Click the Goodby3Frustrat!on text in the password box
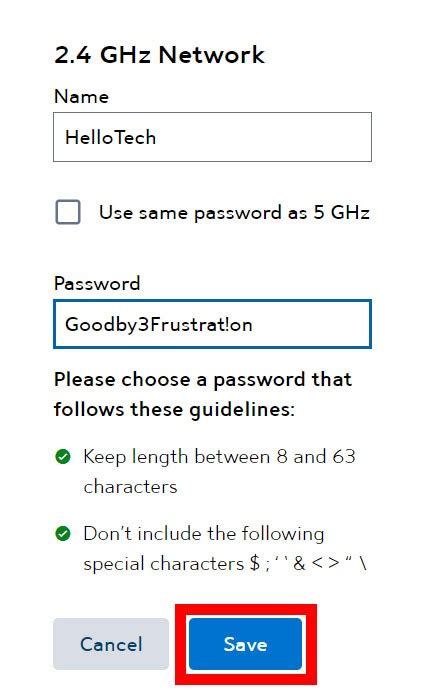This screenshot has height=697, width=442. click(159, 324)
